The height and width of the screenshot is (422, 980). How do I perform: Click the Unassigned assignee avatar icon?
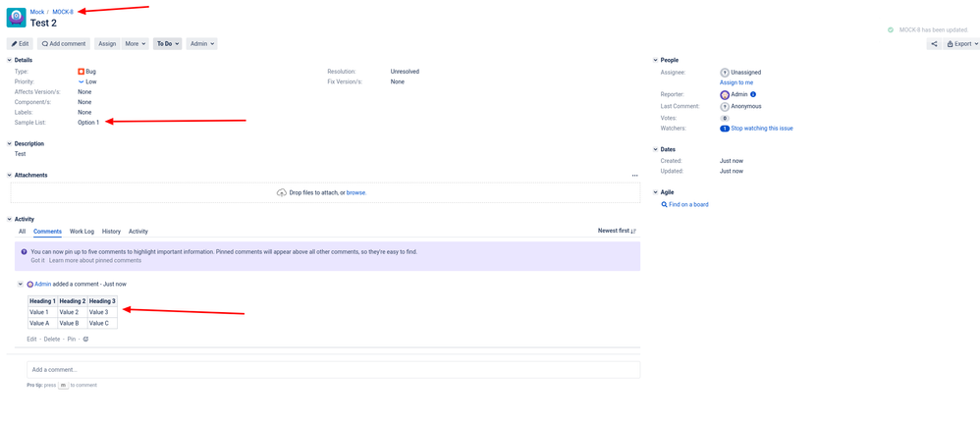(x=725, y=73)
